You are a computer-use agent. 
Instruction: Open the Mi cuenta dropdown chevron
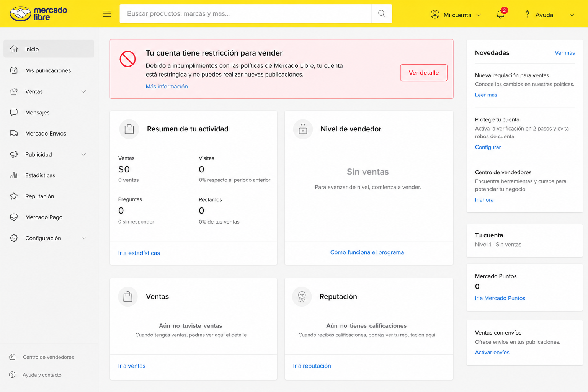tap(479, 15)
